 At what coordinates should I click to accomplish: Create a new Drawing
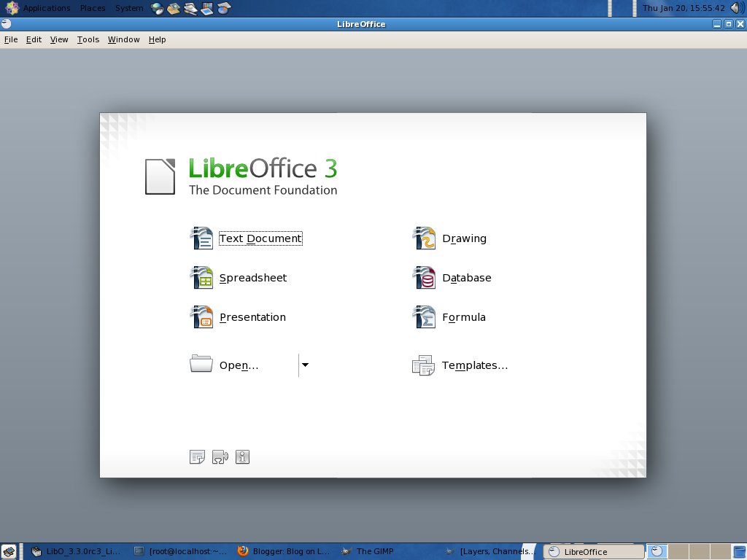[449, 238]
